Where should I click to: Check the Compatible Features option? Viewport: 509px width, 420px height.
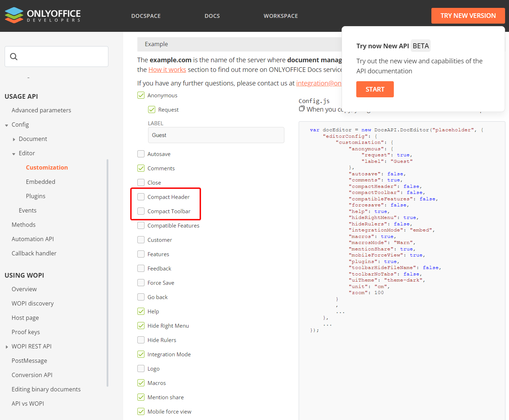tap(141, 225)
